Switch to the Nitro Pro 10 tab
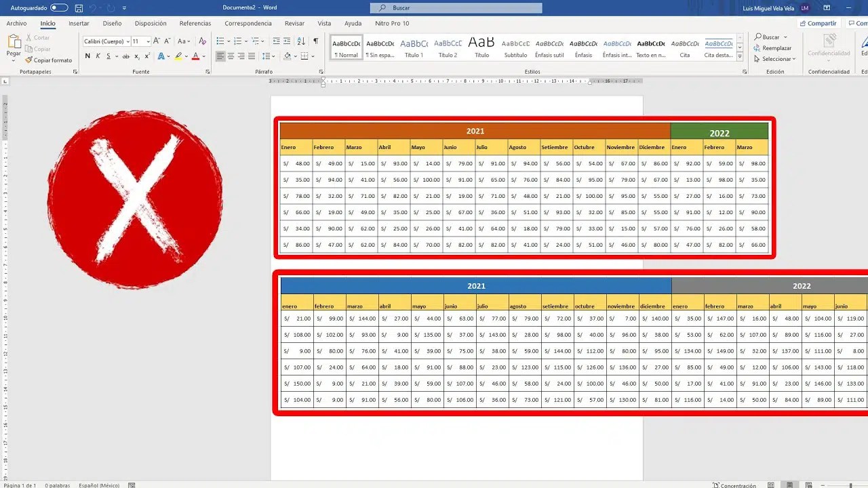The height and width of the screenshot is (488, 868). [x=392, y=23]
